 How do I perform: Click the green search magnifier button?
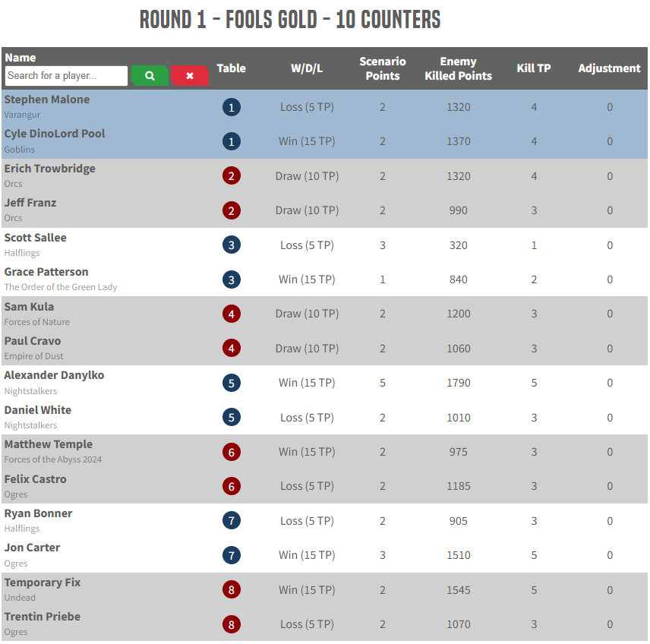tap(150, 75)
